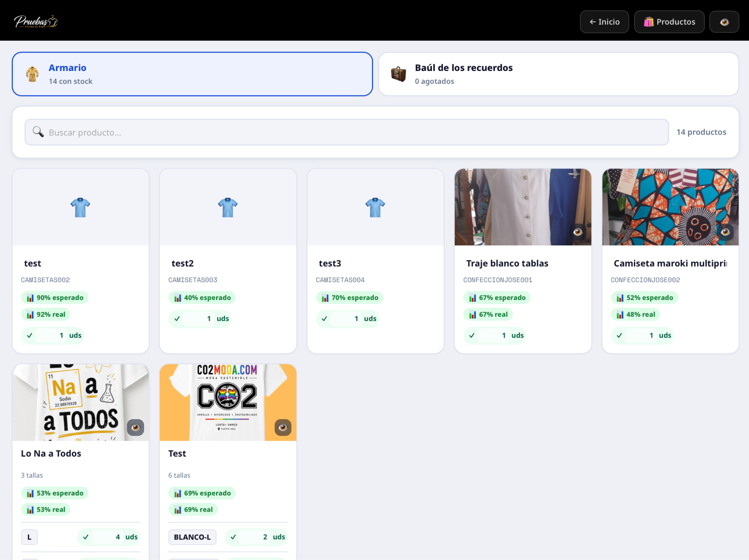
Task: Click the Pruebas store logo
Action: pos(36,22)
